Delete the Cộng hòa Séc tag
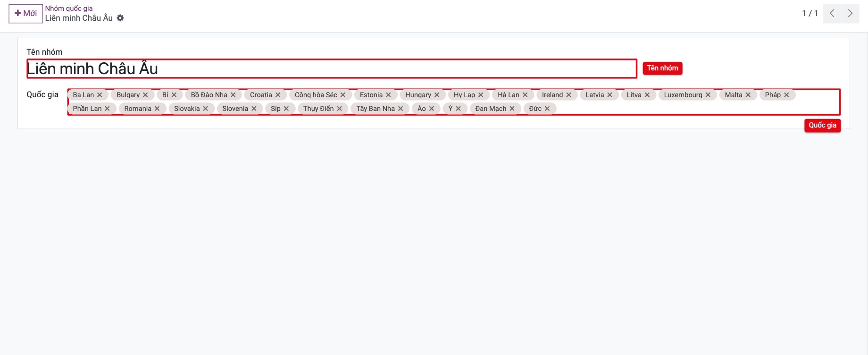The image size is (868, 355). point(343,95)
